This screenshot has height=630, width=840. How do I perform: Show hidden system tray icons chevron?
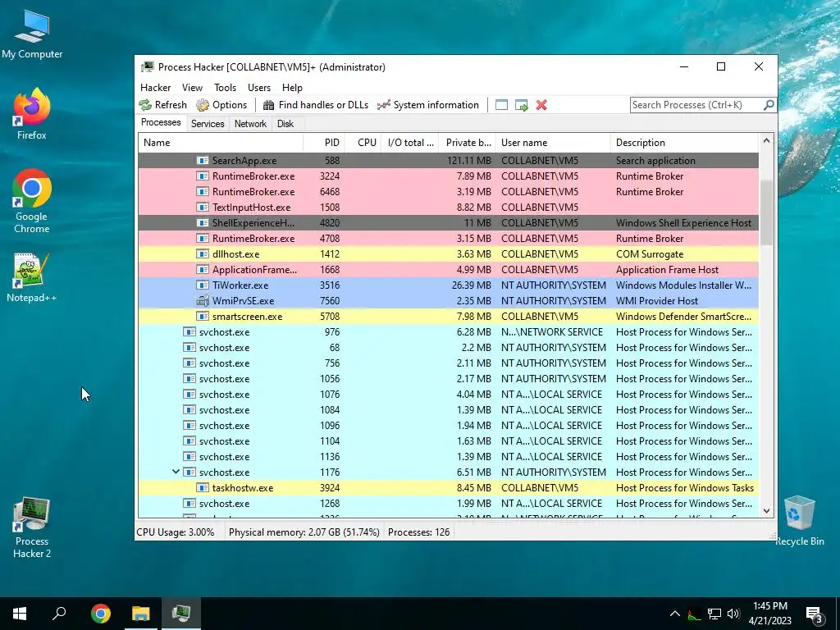click(675, 614)
